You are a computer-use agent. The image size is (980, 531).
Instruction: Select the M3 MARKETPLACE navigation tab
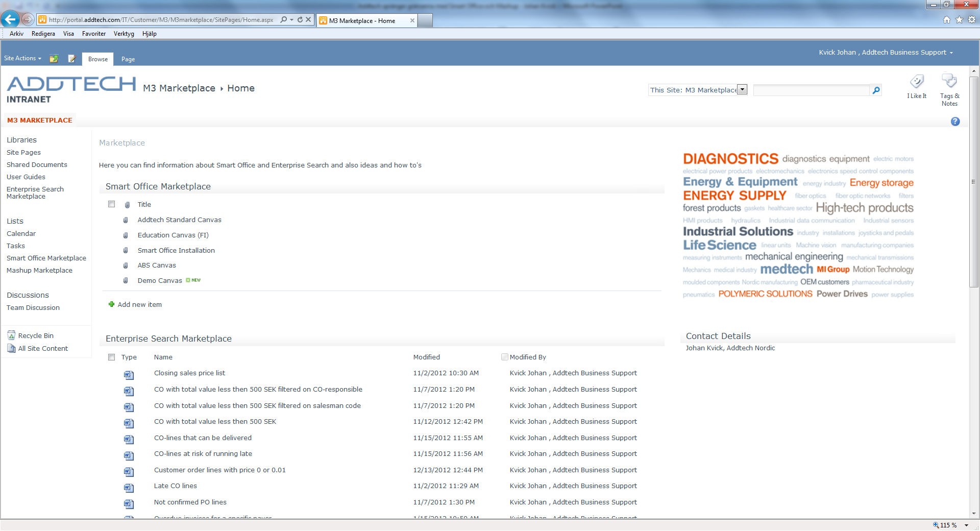[x=40, y=120]
